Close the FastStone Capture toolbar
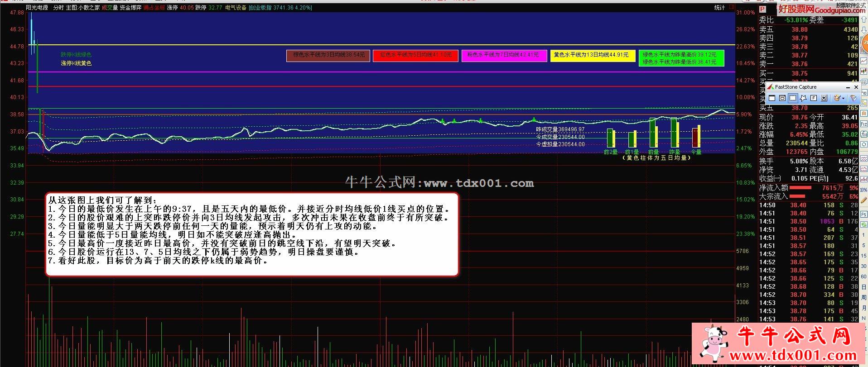868x367 pixels. coord(856,87)
